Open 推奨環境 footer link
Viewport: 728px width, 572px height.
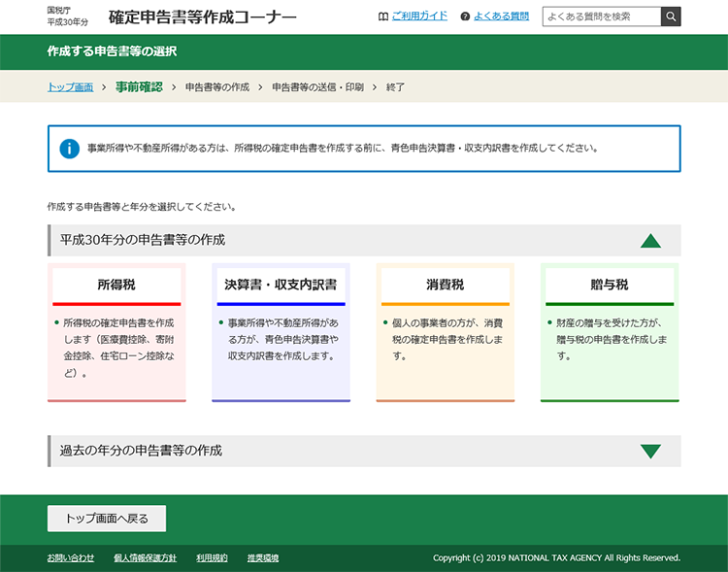(263, 557)
